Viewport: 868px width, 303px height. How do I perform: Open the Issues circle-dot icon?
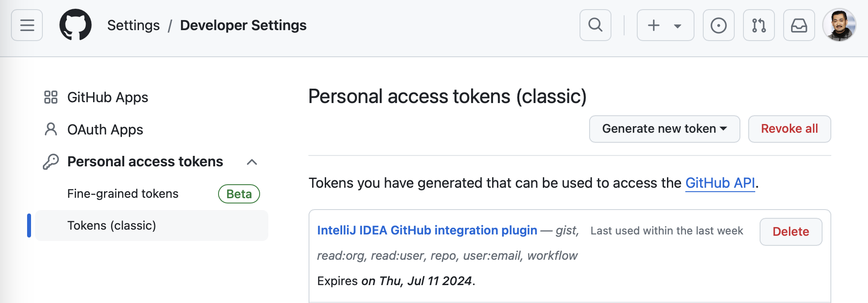(719, 25)
